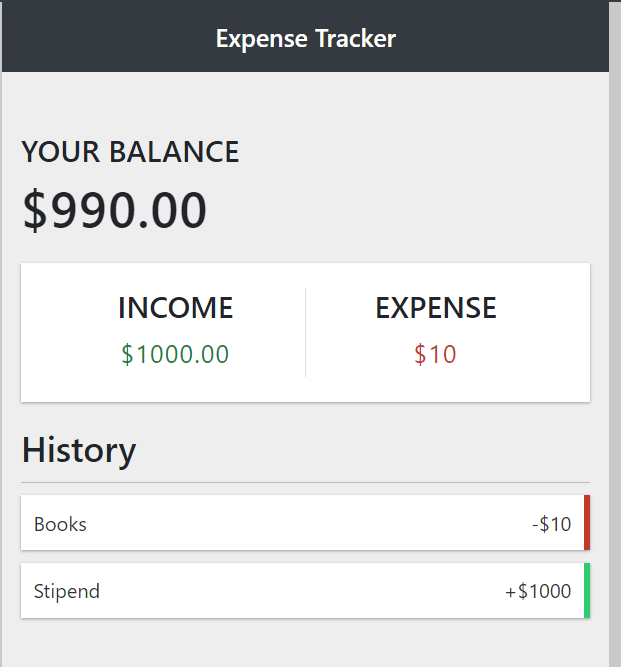
Task: Click the $990.00 balance amount
Action: pyautogui.click(x=114, y=210)
